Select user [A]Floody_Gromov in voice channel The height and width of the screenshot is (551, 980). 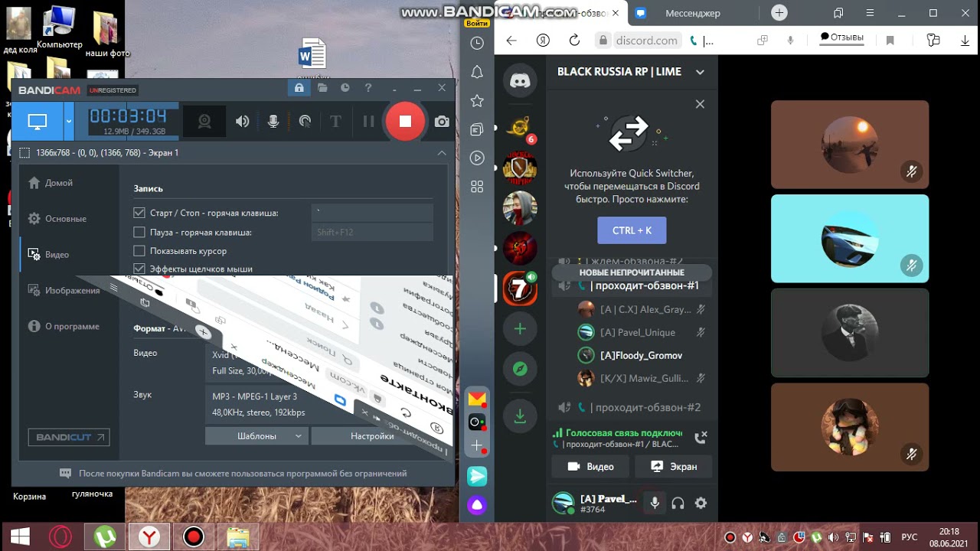(x=641, y=355)
